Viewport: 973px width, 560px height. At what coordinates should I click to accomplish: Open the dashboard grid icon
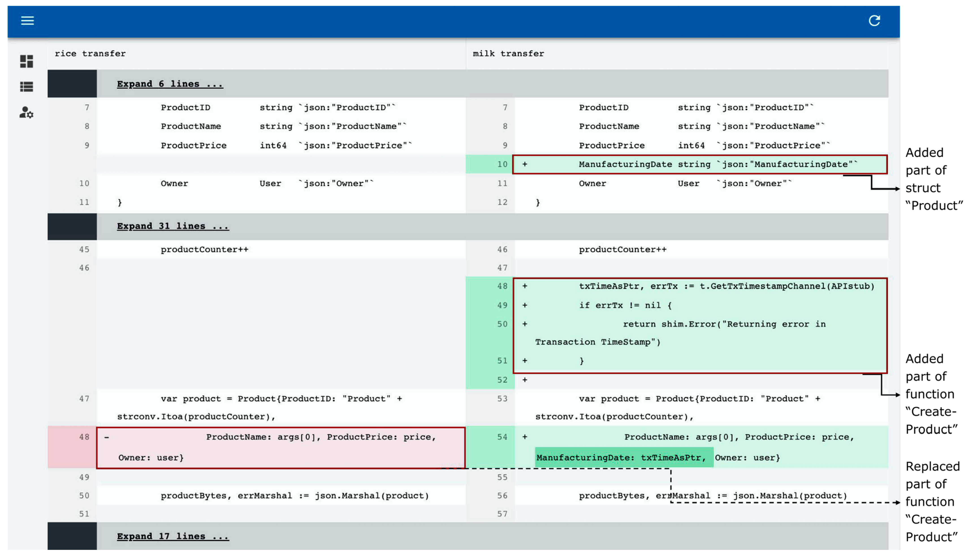pyautogui.click(x=26, y=61)
